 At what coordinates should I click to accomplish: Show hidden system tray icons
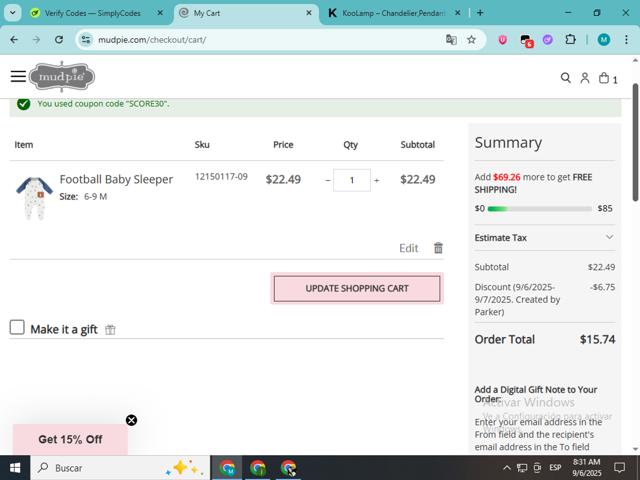tap(507, 468)
